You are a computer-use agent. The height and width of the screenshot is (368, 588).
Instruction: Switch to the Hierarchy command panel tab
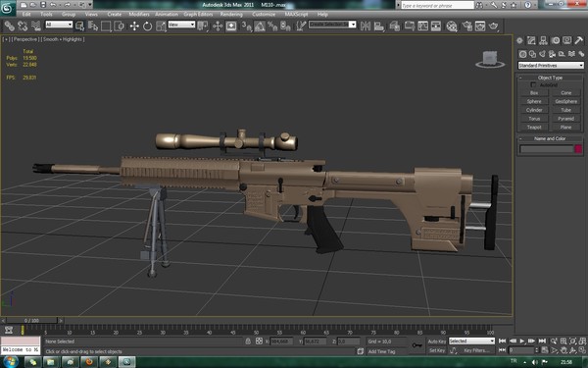pyautogui.click(x=543, y=40)
